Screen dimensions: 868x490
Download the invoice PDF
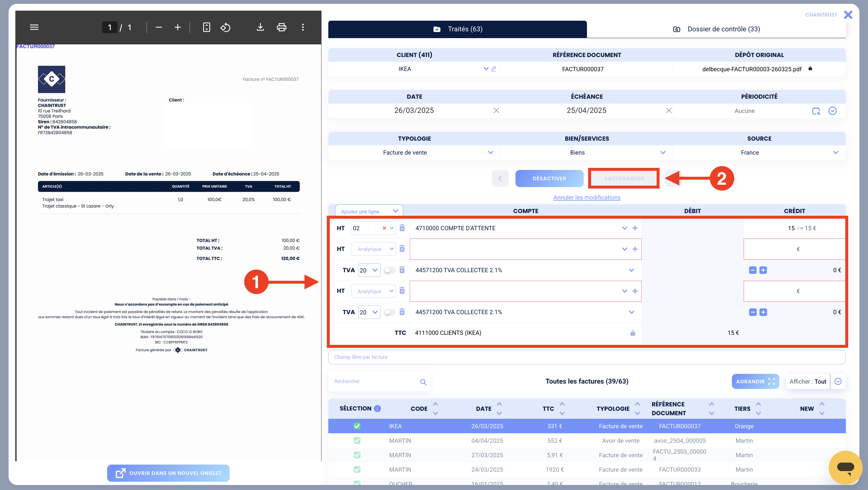point(260,27)
